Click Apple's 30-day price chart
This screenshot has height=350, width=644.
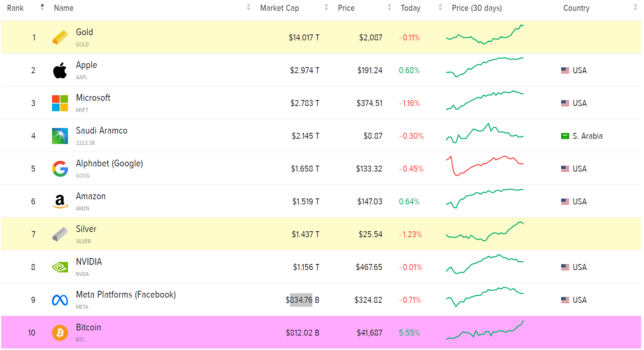485,67
